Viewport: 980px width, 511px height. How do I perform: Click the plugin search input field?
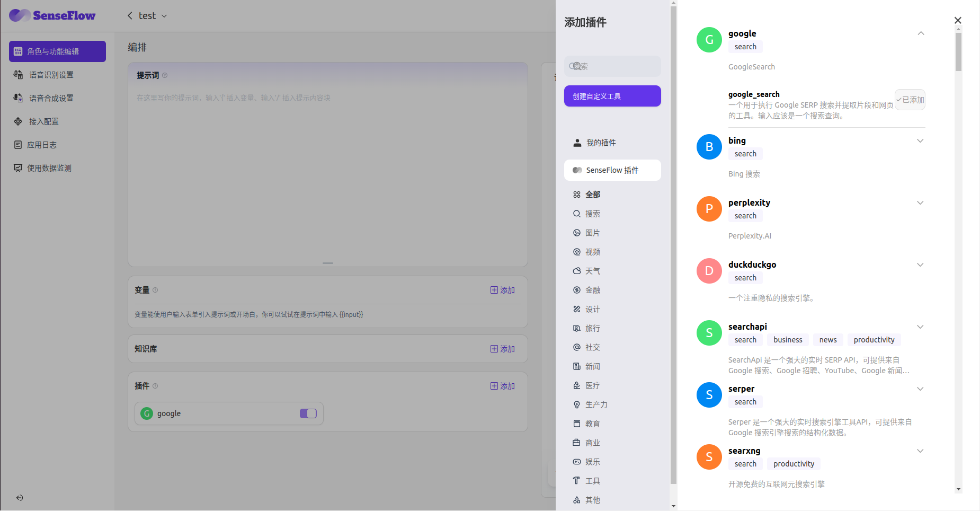[x=612, y=66]
